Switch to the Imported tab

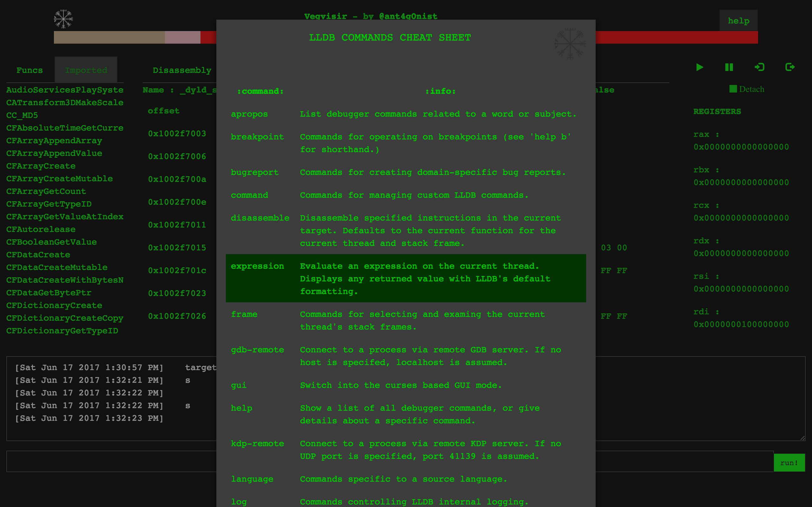(86, 70)
